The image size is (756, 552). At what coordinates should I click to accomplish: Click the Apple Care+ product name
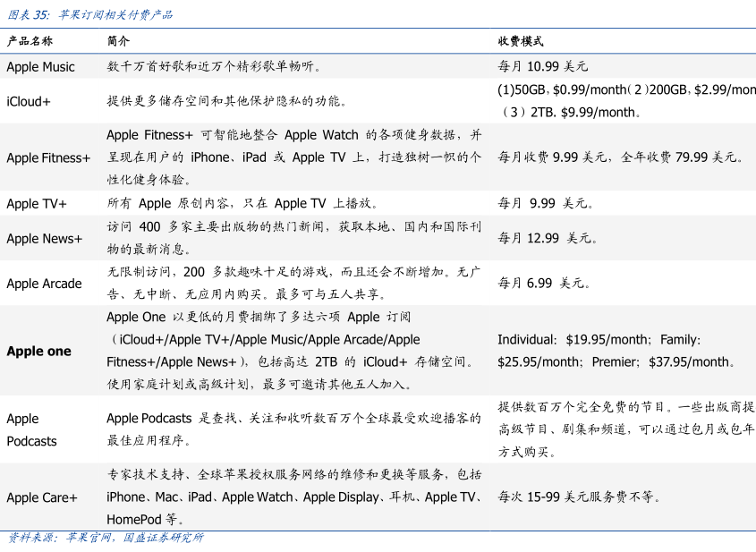(42, 497)
